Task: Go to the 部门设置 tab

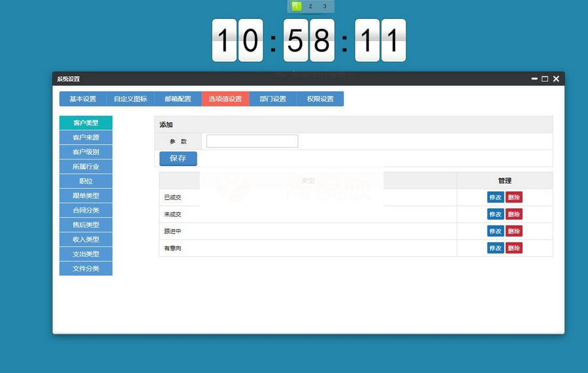Action: click(x=272, y=99)
